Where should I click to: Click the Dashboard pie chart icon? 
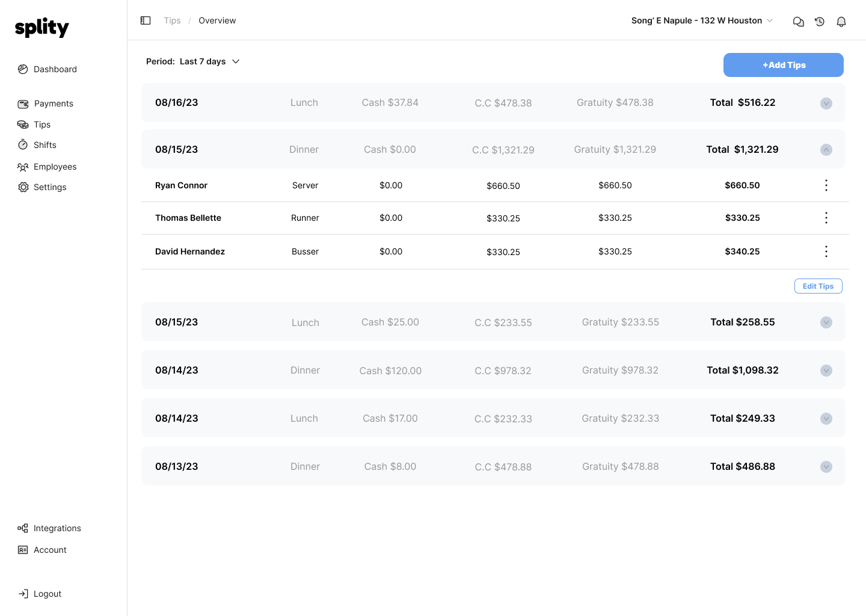click(x=23, y=69)
